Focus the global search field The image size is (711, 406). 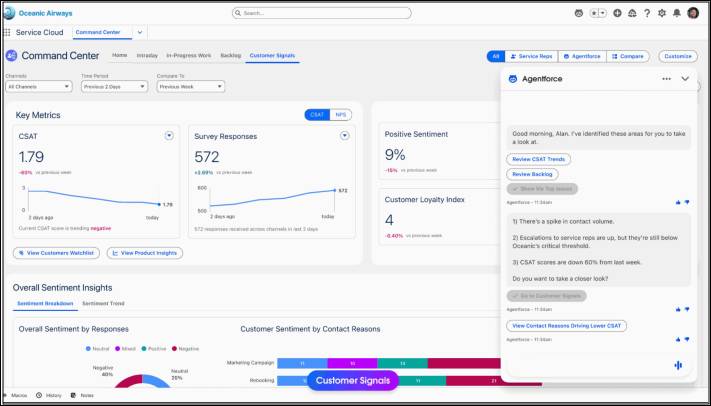pyautogui.click(x=321, y=13)
